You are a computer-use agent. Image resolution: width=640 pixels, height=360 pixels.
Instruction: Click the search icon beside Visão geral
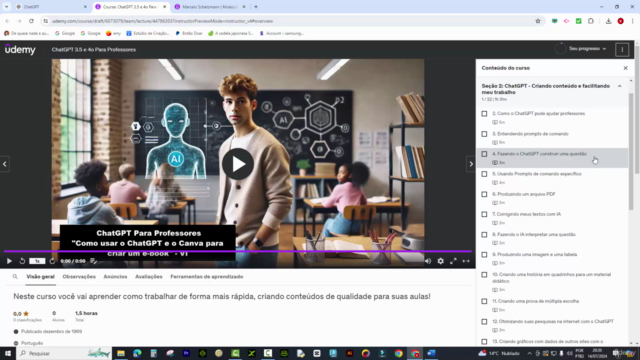click(15, 277)
